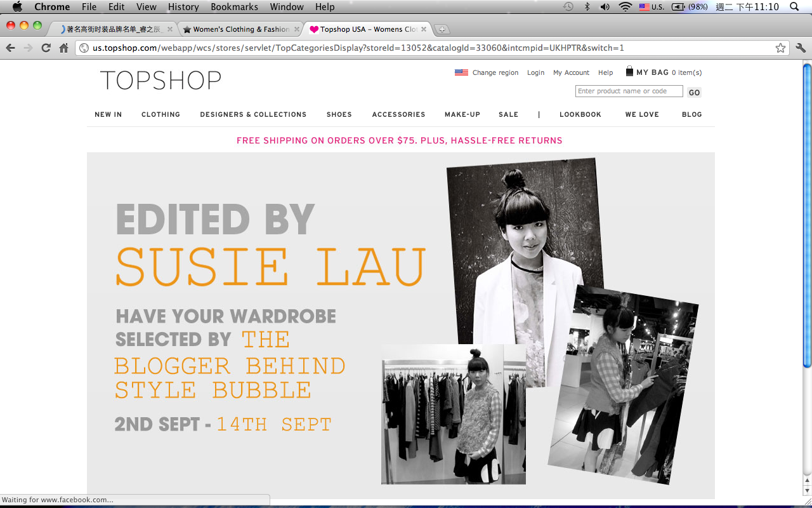
Task: Open the BLOG section
Action: (691, 114)
